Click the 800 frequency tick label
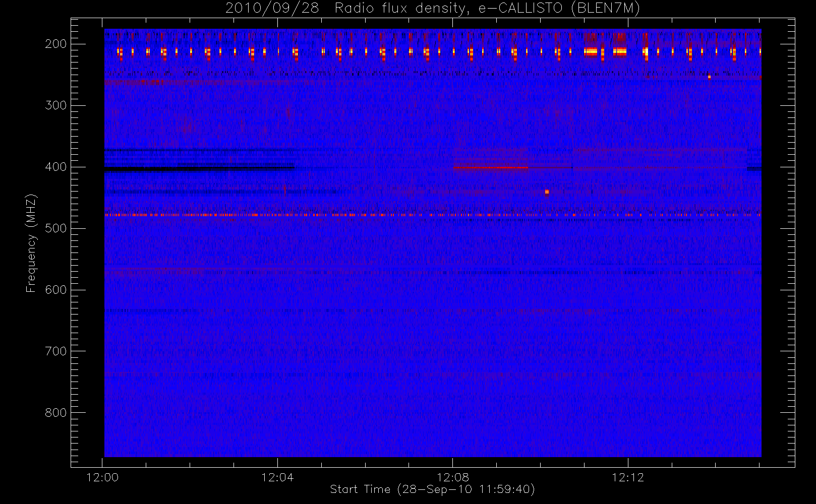Screen dimensions: 816x504 point(55,413)
